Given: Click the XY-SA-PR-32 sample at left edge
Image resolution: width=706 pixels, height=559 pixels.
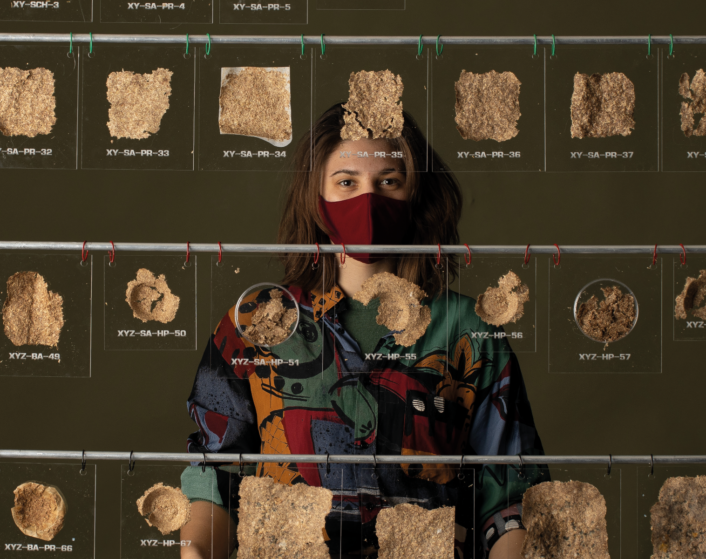Looking at the screenshot, I should tap(25, 102).
